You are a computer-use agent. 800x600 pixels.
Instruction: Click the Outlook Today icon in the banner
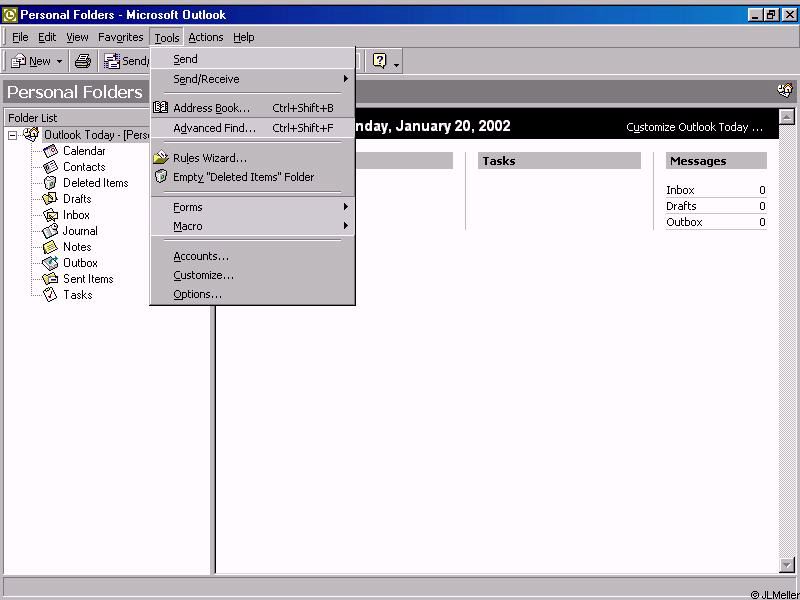coord(785,91)
